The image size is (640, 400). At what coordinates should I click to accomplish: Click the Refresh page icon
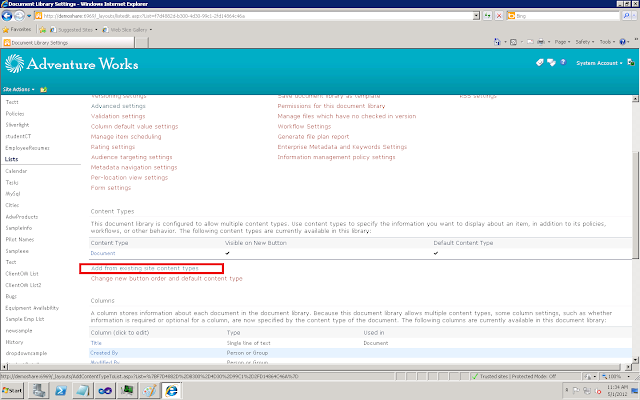pos(487,16)
